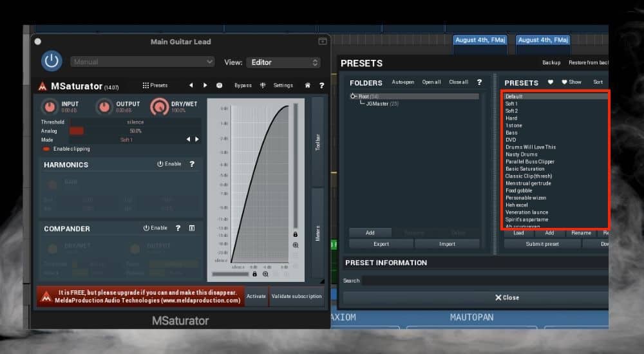Select the Basic Saturation preset
The height and width of the screenshot is (354, 644).
click(525, 169)
